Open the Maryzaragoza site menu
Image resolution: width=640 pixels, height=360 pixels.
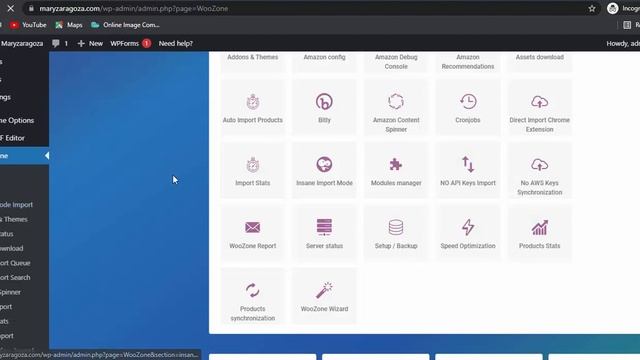[x=22, y=43]
